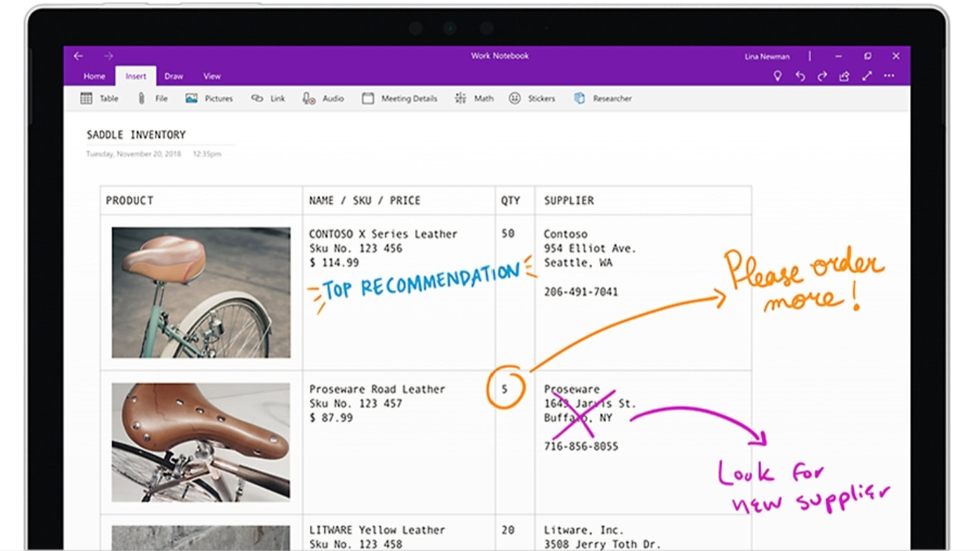This screenshot has height=551, width=980.
Task: Click the $ 114.99 price
Action: coord(334,263)
